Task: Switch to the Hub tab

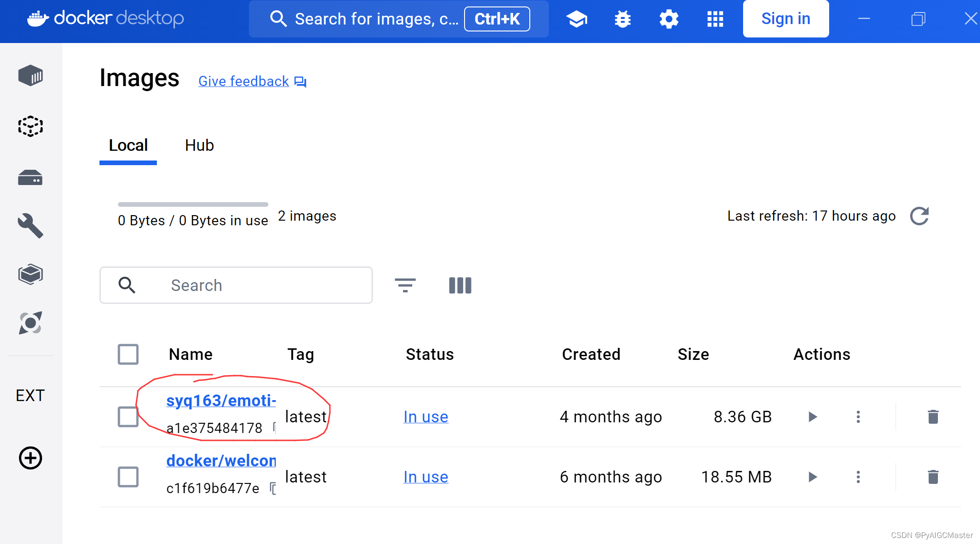Action: coord(199,145)
